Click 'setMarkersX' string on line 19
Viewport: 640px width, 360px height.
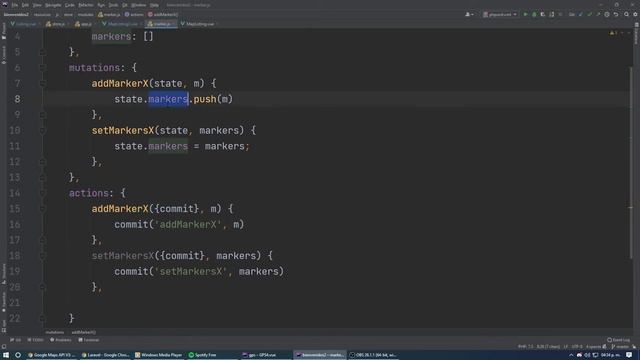coord(191,271)
